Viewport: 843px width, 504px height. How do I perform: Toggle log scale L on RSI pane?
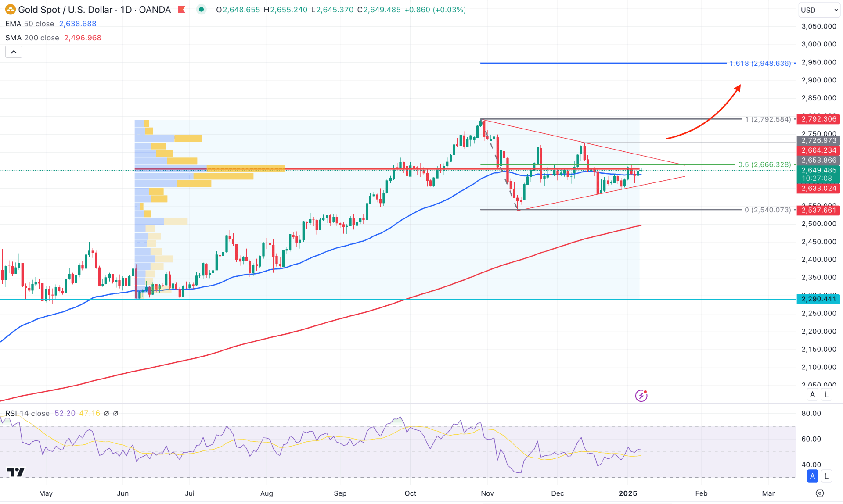point(826,476)
